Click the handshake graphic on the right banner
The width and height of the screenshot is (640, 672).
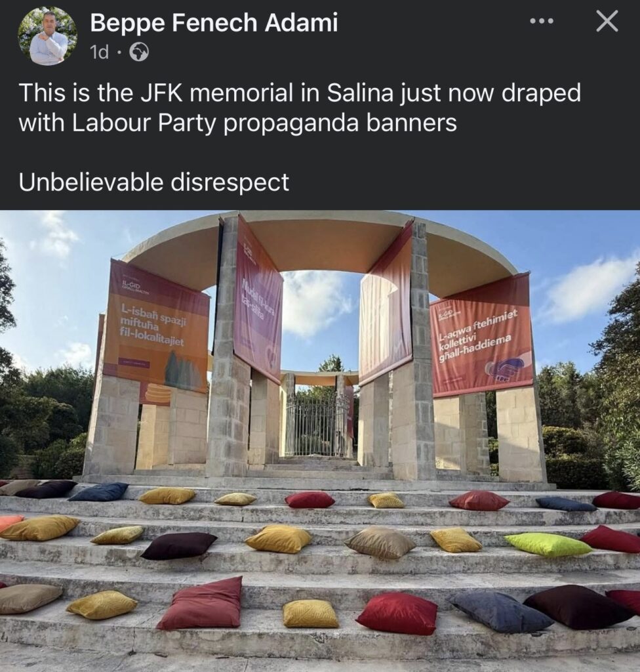(x=504, y=369)
